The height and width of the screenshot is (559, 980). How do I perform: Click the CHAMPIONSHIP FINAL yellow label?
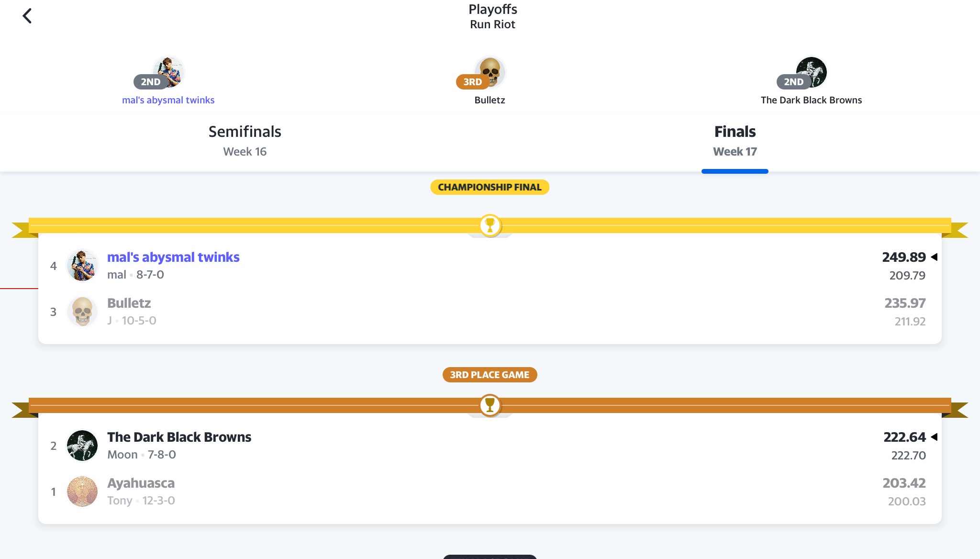pyautogui.click(x=490, y=187)
